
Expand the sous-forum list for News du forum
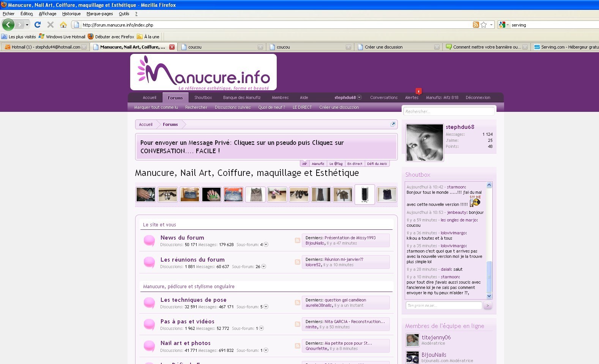tap(266, 245)
